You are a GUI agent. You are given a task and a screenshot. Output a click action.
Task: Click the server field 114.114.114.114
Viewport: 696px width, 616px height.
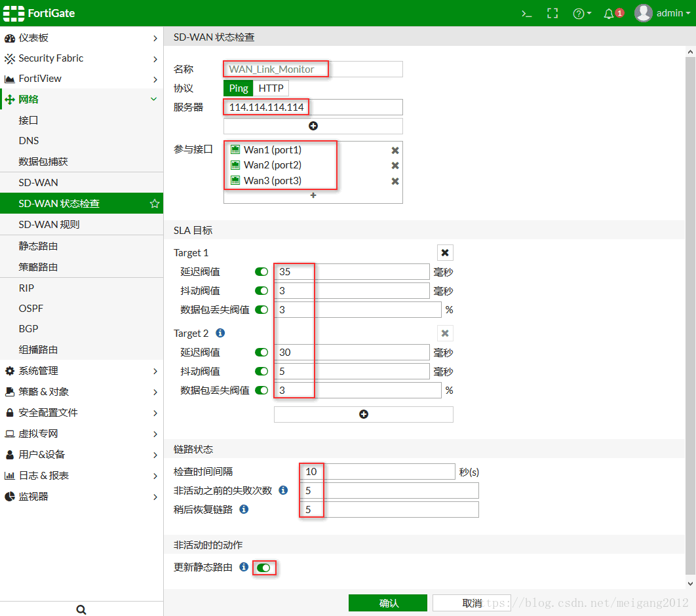point(313,107)
